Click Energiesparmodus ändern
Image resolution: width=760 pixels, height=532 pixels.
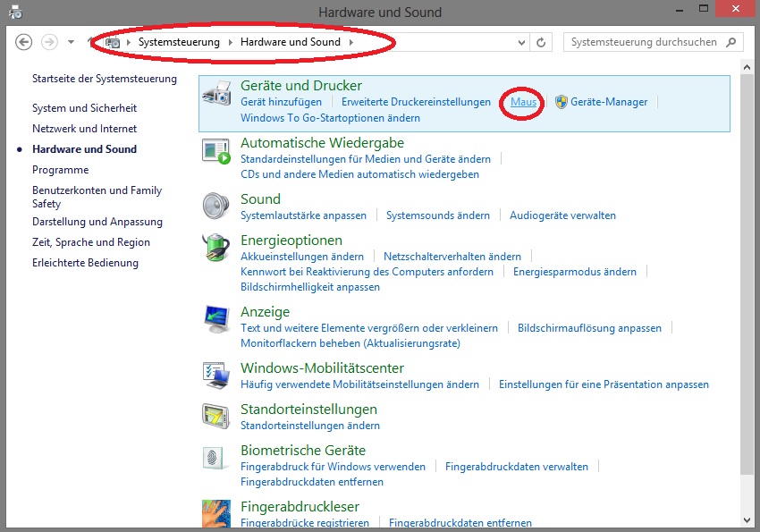[575, 272]
